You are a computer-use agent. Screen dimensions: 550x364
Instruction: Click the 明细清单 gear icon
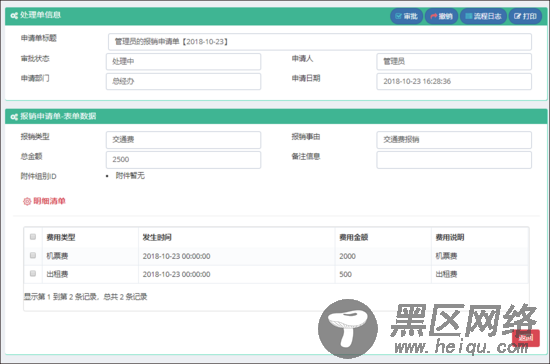(27, 201)
